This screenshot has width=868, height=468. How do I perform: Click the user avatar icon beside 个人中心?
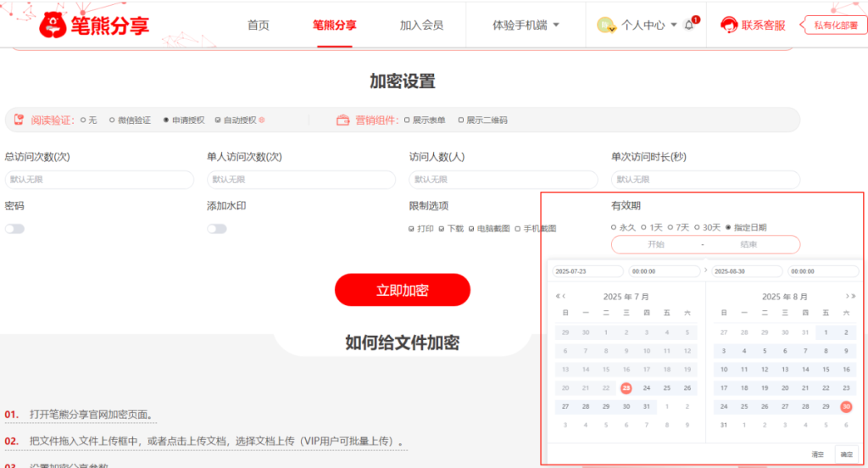point(605,25)
